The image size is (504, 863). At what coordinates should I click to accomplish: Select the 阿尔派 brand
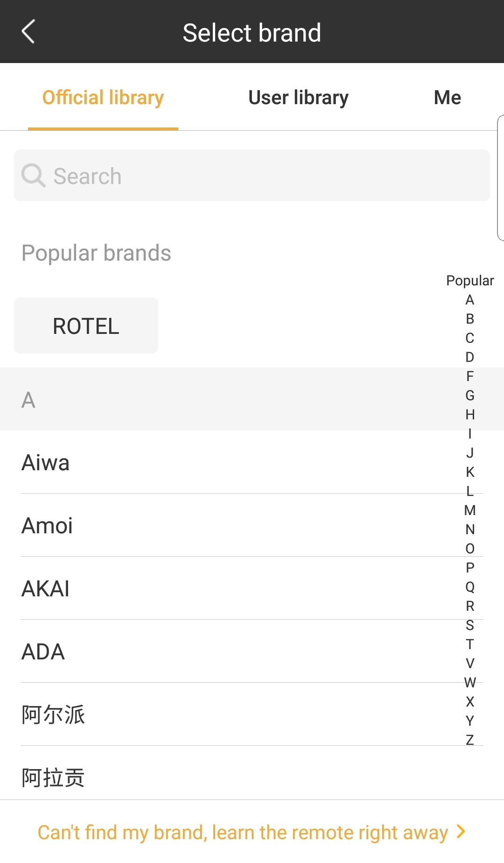[53, 715]
